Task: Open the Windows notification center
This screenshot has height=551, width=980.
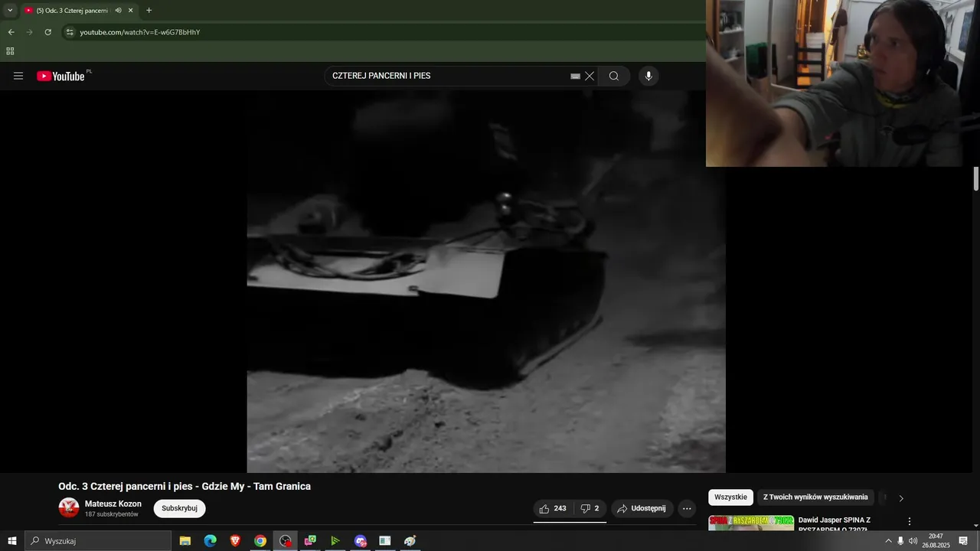Action: pyautogui.click(x=964, y=541)
